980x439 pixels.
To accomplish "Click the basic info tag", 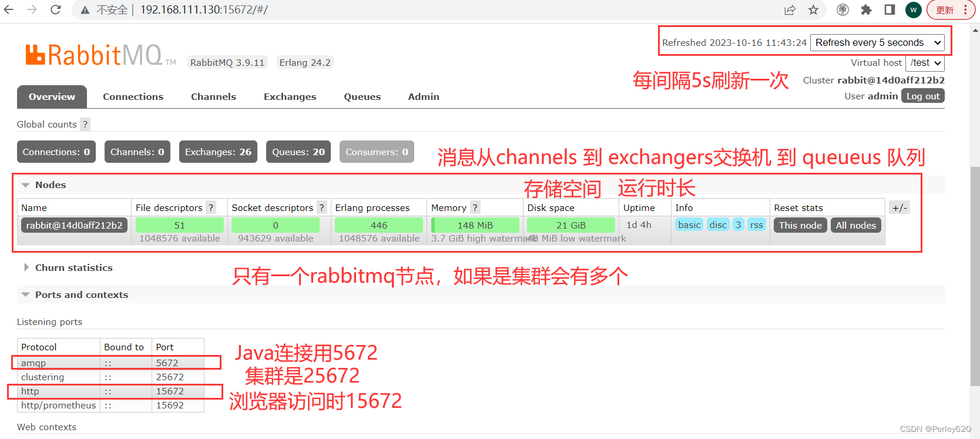I will click(x=689, y=224).
